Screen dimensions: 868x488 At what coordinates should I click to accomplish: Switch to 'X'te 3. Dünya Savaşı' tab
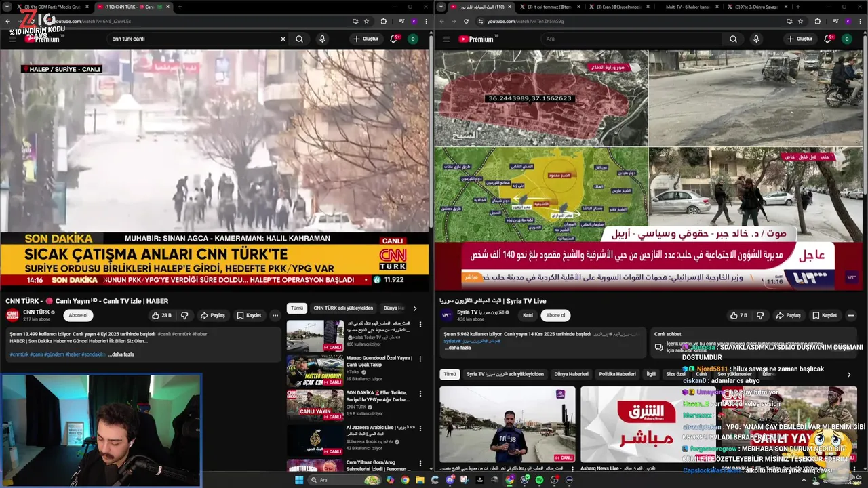click(x=756, y=7)
